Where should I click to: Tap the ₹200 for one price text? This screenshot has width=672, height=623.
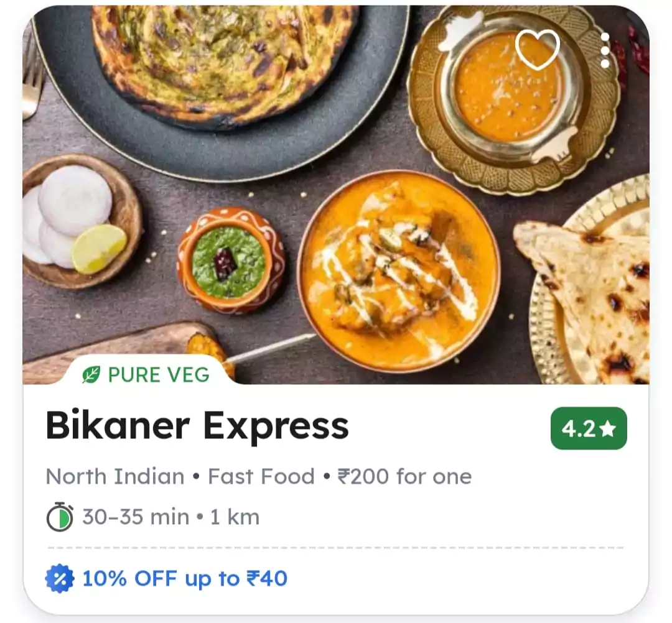(405, 476)
